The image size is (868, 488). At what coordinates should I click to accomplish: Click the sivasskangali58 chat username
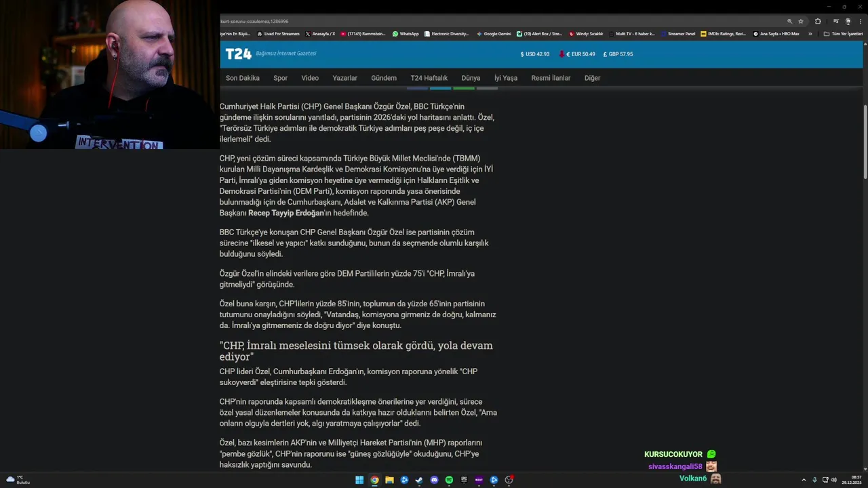click(675, 466)
